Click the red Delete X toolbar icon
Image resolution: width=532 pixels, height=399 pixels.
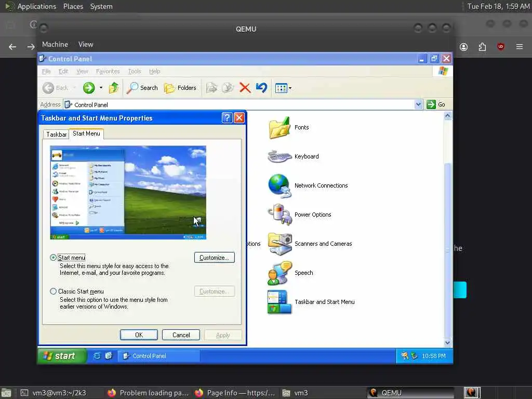pos(245,88)
